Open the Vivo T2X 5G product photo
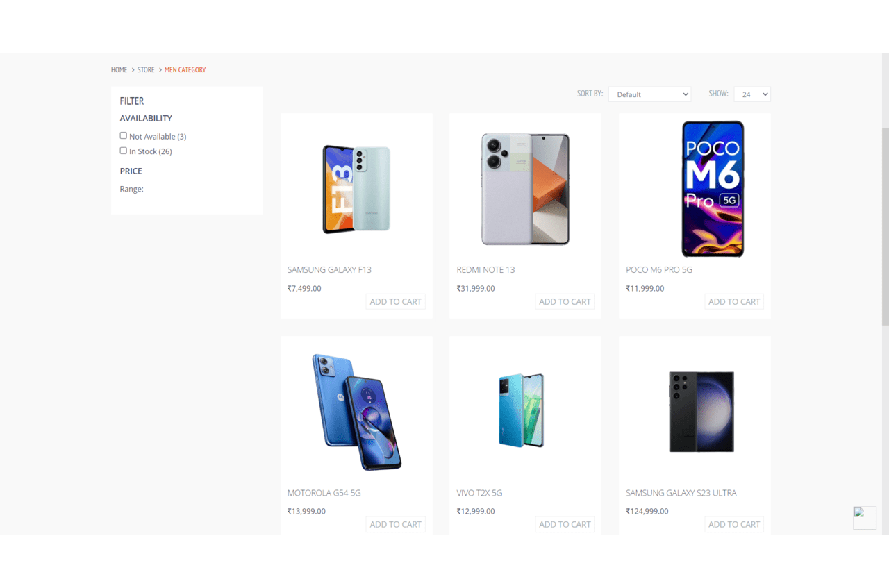This screenshot has height=588, width=889. (521, 410)
